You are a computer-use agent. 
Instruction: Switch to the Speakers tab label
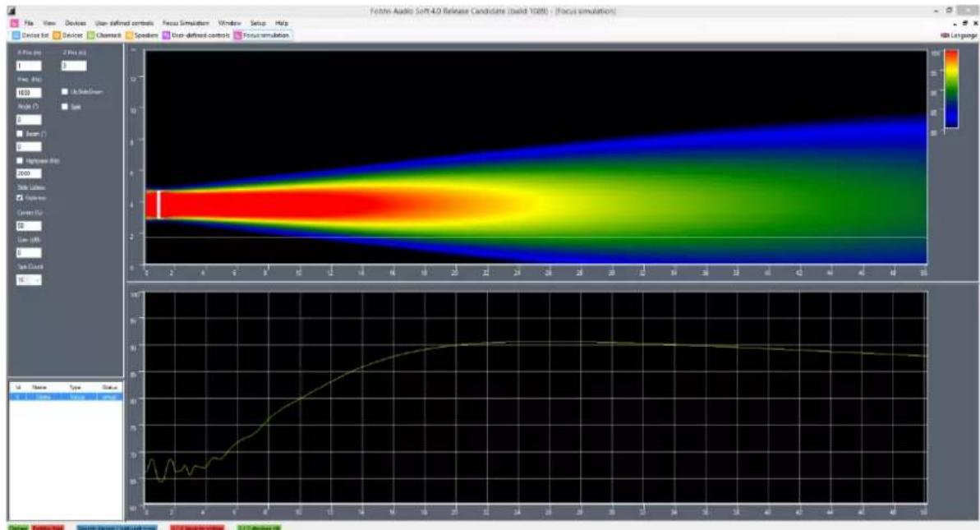[x=146, y=35]
